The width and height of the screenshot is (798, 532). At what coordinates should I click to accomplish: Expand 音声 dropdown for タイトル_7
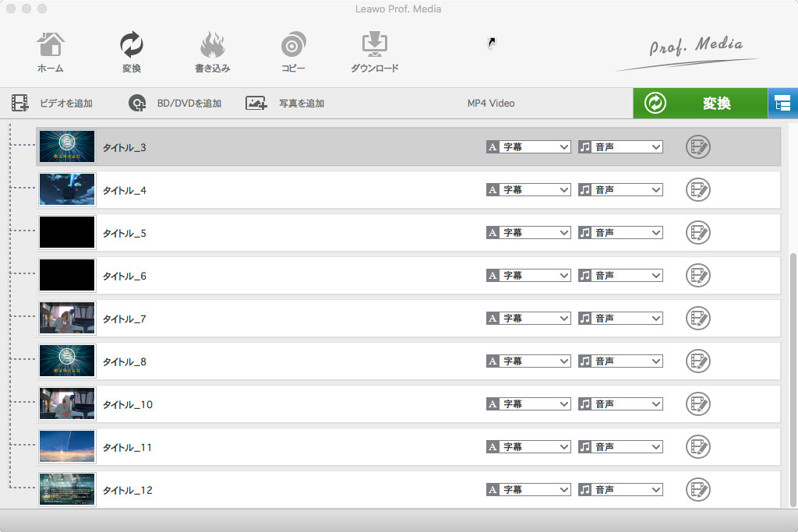[620, 319]
